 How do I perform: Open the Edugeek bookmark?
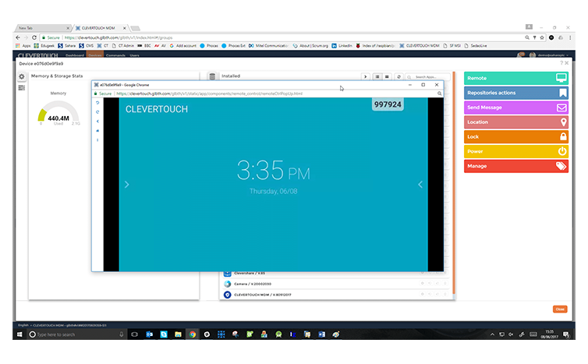click(44, 46)
